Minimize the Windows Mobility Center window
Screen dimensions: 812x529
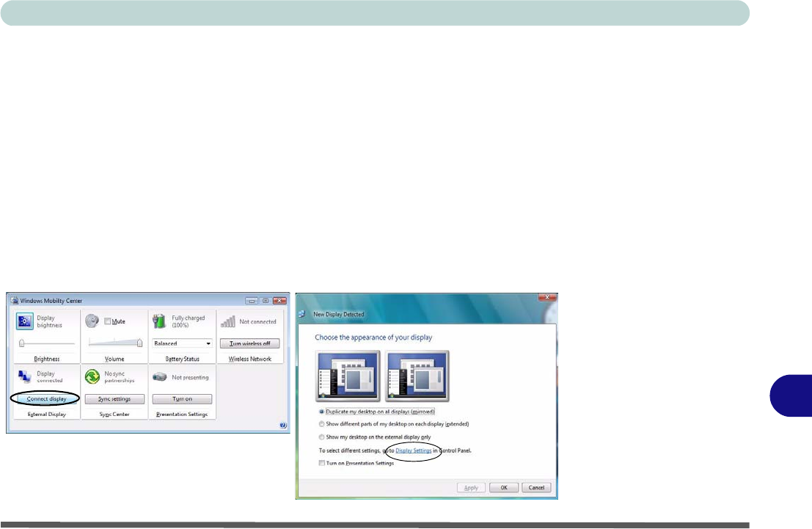(252, 301)
